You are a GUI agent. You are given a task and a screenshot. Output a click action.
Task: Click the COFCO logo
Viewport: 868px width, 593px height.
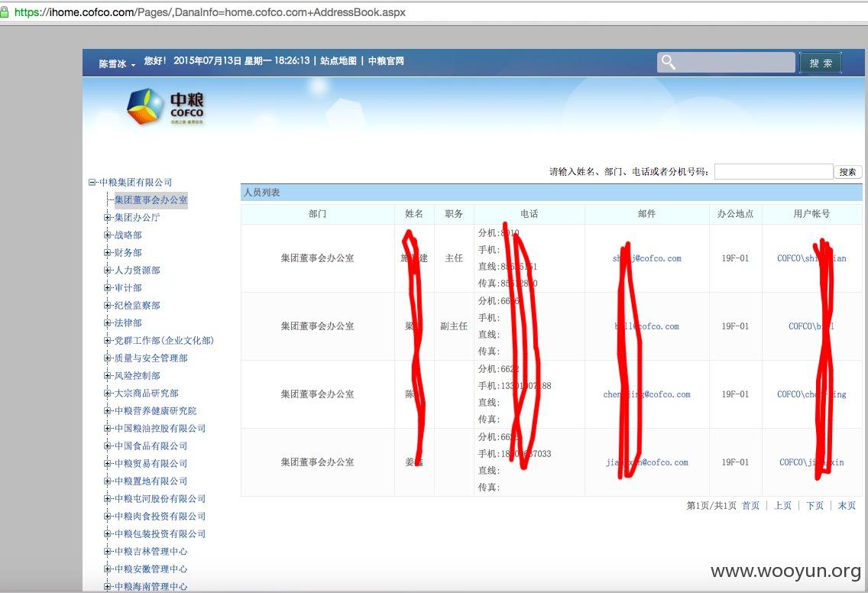coord(166,106)
